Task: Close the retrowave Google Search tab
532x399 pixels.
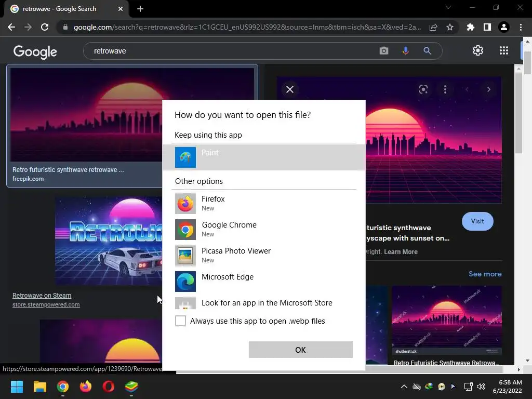Action: (121, 9)
